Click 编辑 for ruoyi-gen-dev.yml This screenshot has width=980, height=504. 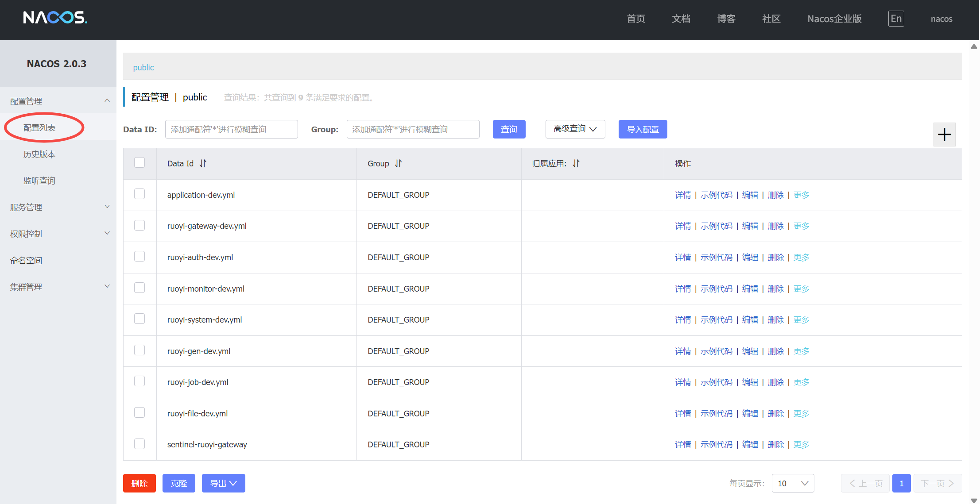pyautogui.click(x=750, y=351)
